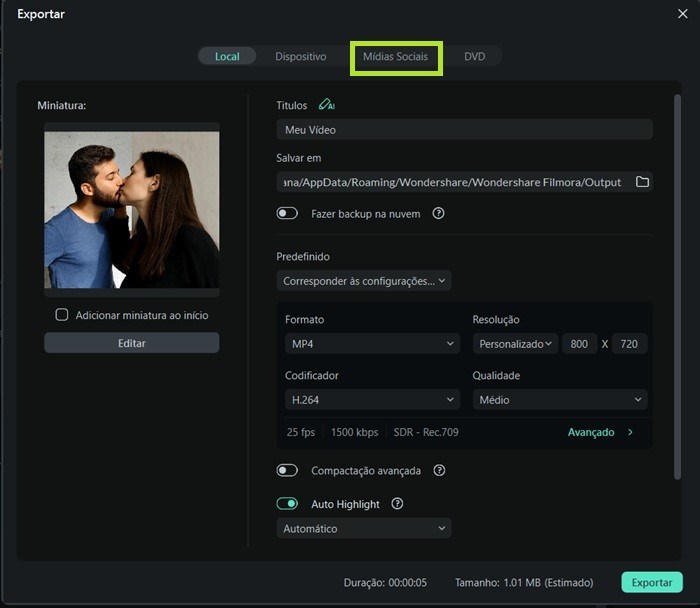Click help icon beside Auto Highlight
The image size is (700, 608).
click(397, 504)
